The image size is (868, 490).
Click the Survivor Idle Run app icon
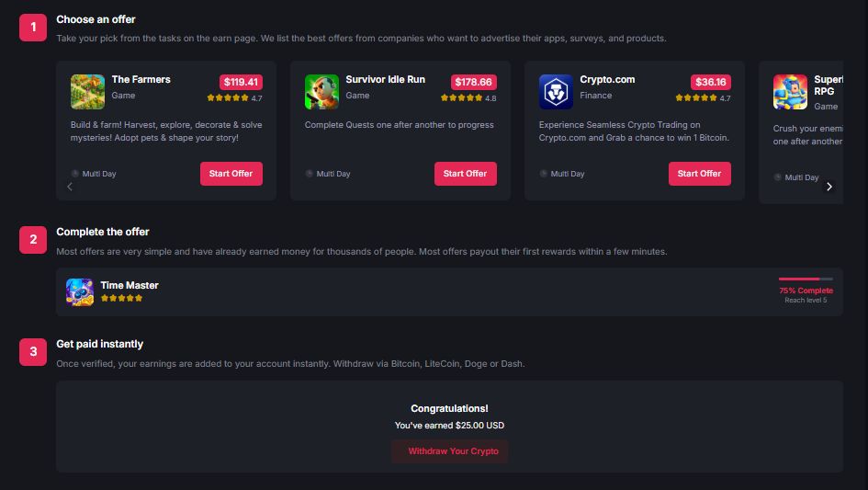click(321, 92)
